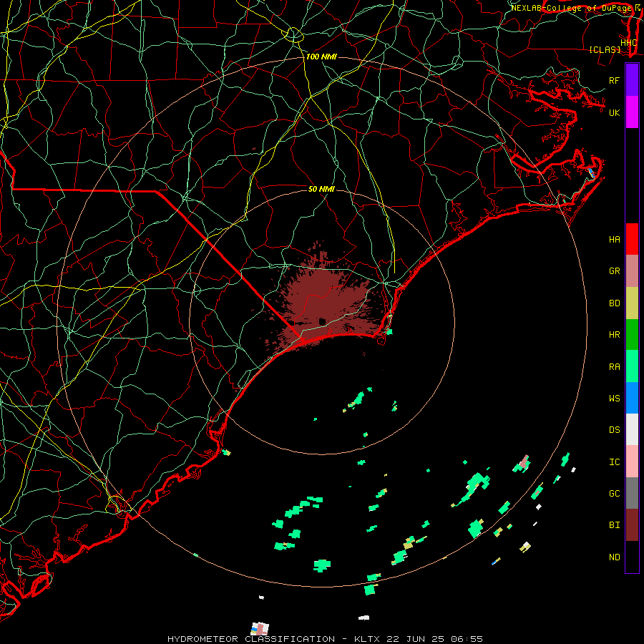644x644 pixels.
Task: Click the HR legend label
Action: coord(615,335)
